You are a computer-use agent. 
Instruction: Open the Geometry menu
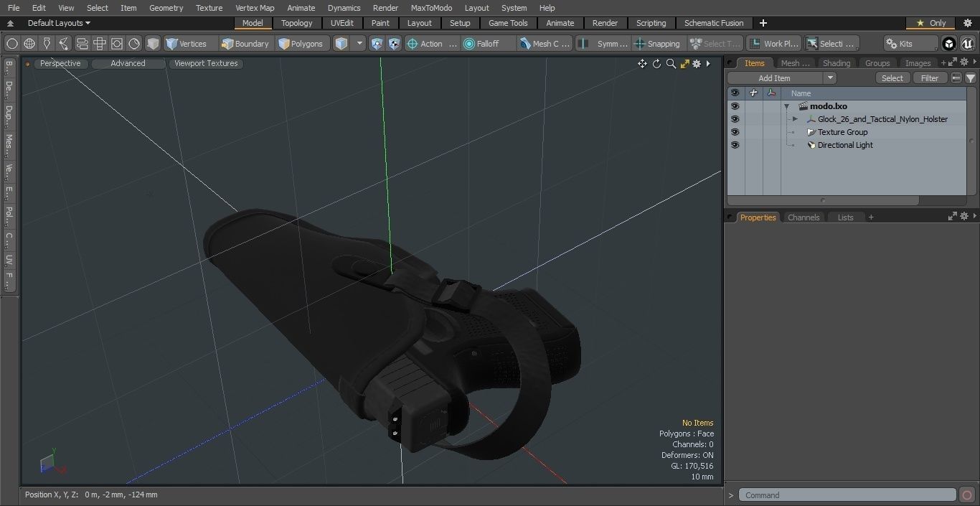coord(166,8)
